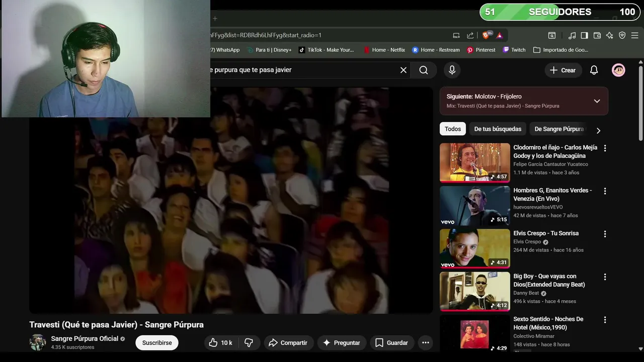This screenshot has height=362, width=644.
Task: Open Clodomiro el ñajo video thumbnail
Action: pyautogui.click(x=475, y=162)
